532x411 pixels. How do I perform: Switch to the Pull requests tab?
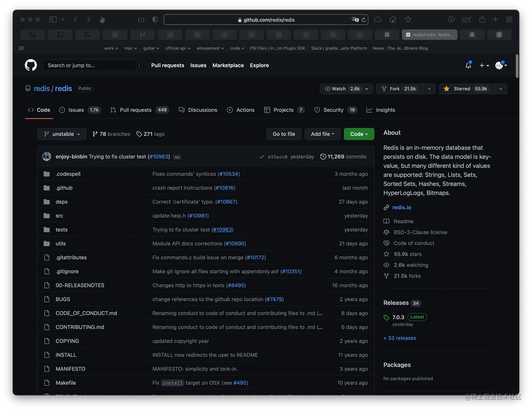pyautogui.click(x=140, y=110)
